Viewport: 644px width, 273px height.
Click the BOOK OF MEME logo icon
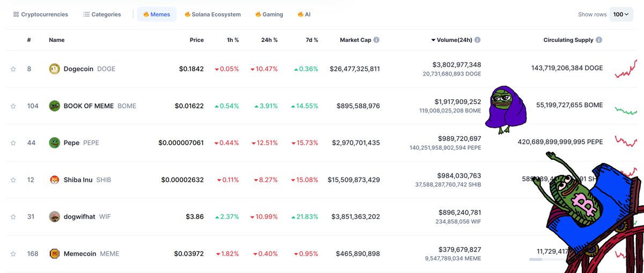(54, 106)
